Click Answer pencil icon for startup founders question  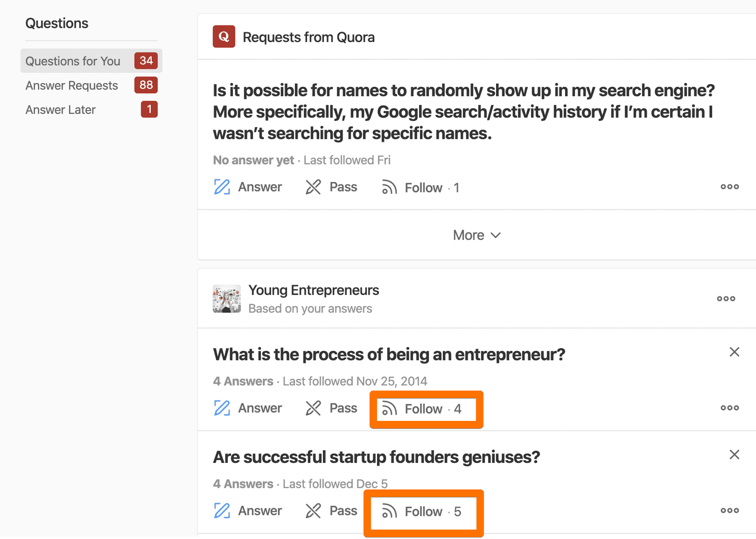tap(222, 511)
